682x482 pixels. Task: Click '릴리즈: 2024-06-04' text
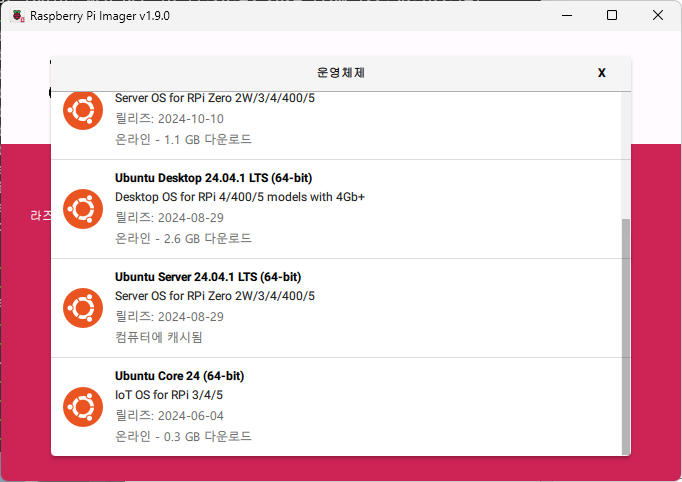click(x=169, y=416)
